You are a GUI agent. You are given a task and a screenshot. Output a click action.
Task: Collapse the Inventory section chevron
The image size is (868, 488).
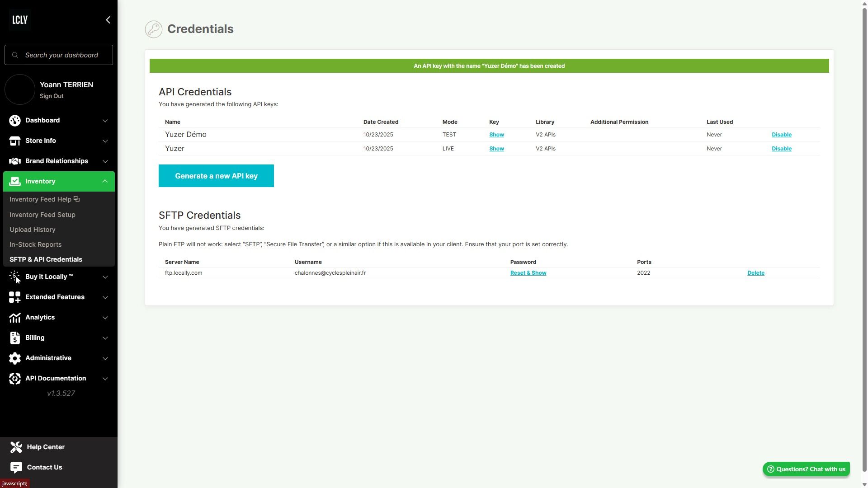pyautogui.click(x=105, y=182)
